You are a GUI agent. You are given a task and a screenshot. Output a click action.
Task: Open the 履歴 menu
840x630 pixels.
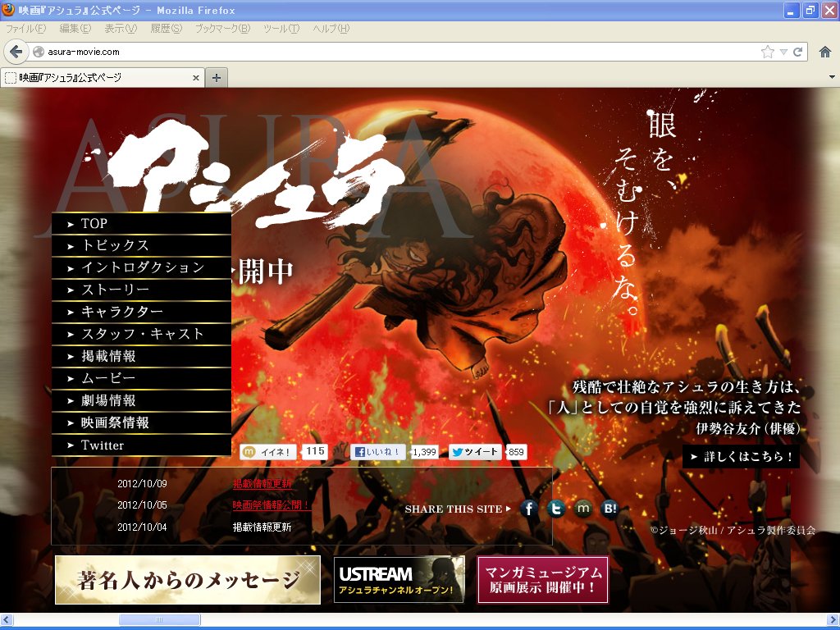166,29
